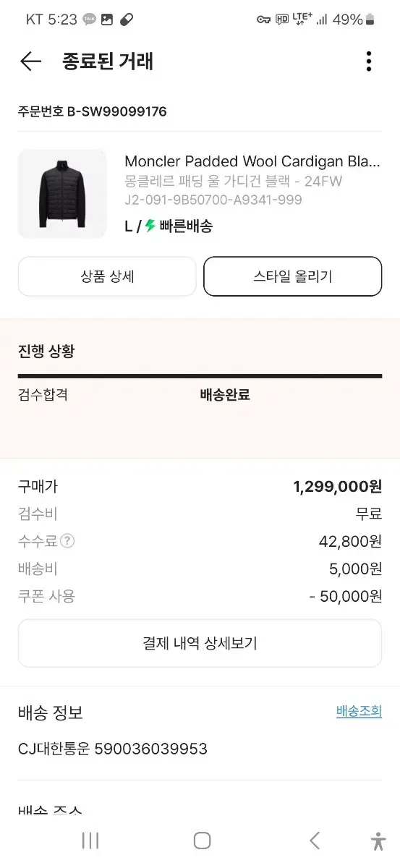Tap the Android home button
400x868 pixels.
pos(203,841)
